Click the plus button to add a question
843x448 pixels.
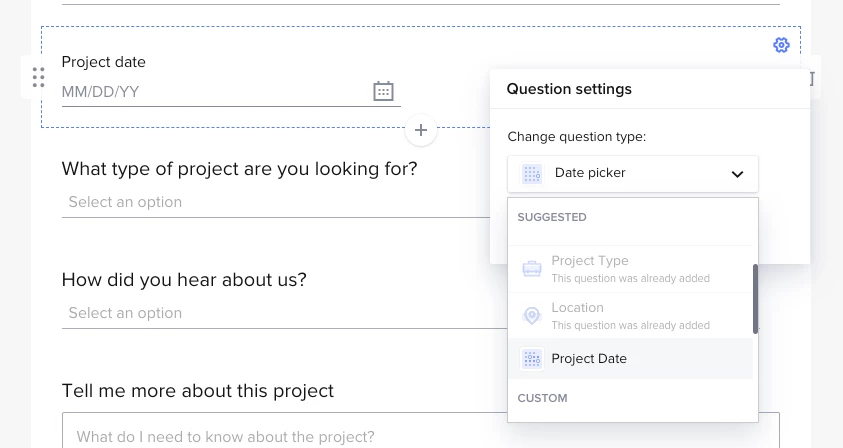click(x=421, y=130)
